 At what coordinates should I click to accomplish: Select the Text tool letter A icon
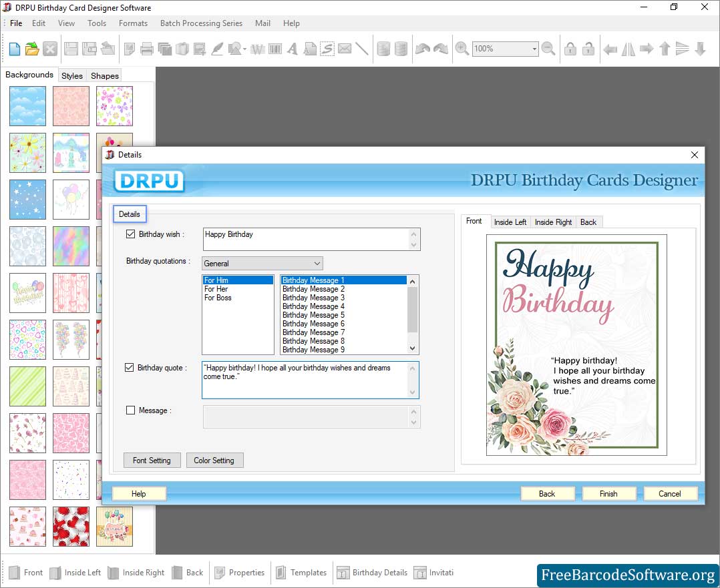pyautogui.click(x=292, y=49)
